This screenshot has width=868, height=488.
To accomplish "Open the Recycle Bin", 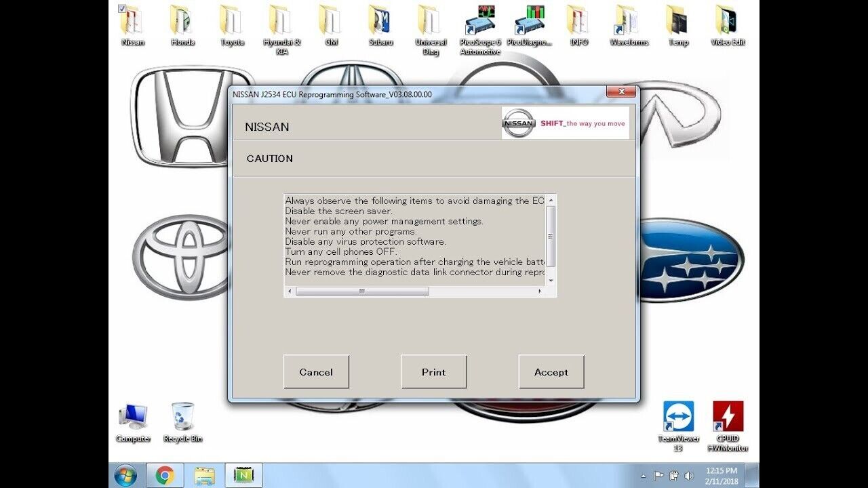I will point(182,423).
